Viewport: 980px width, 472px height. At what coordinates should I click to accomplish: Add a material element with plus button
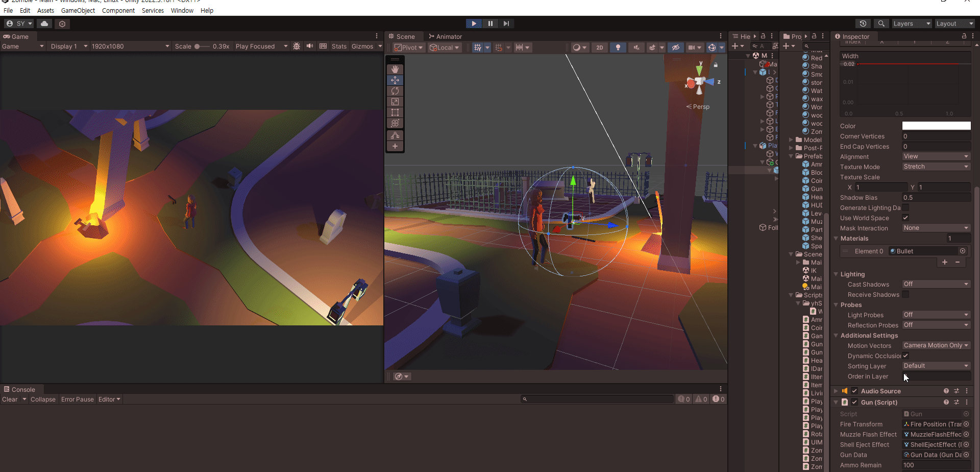pos(945,262)
